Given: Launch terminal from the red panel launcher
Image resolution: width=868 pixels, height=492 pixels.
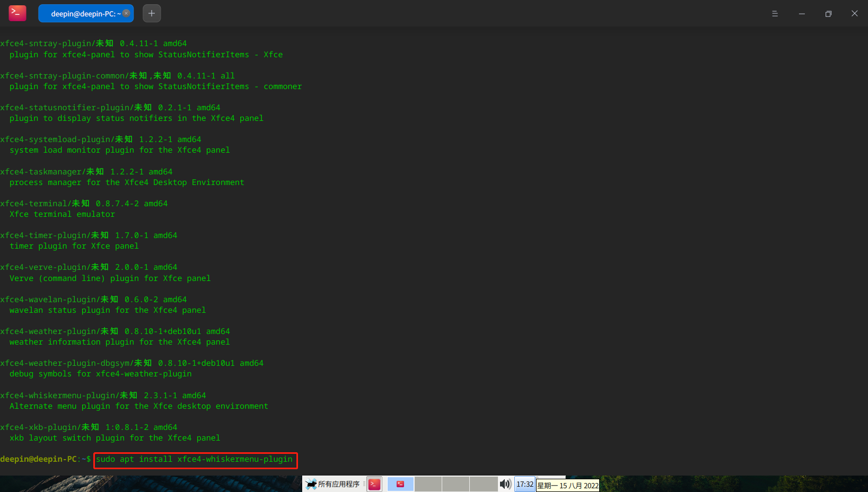Looking at the screenshot, I should tap(374, 484).
